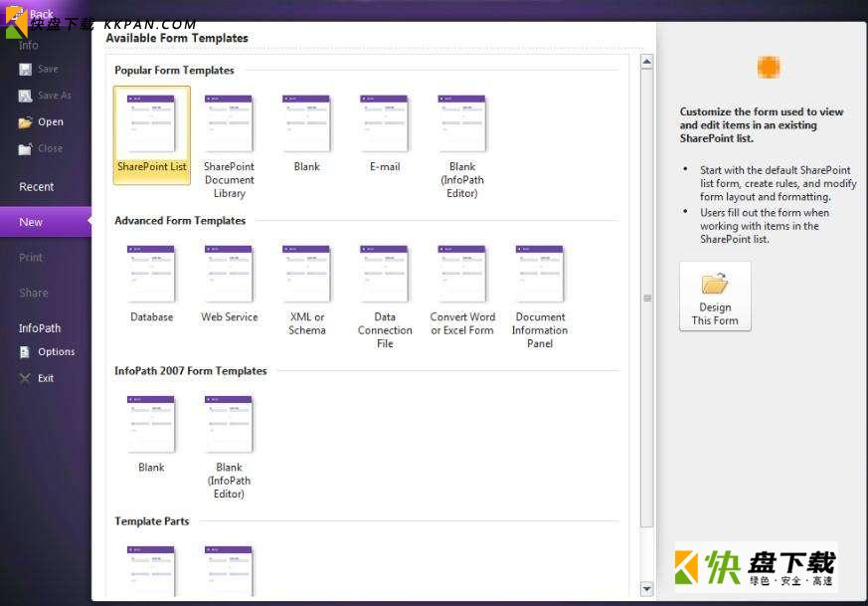
Task: Click the template list scrollbar thumb
Action: pos(646,298)
